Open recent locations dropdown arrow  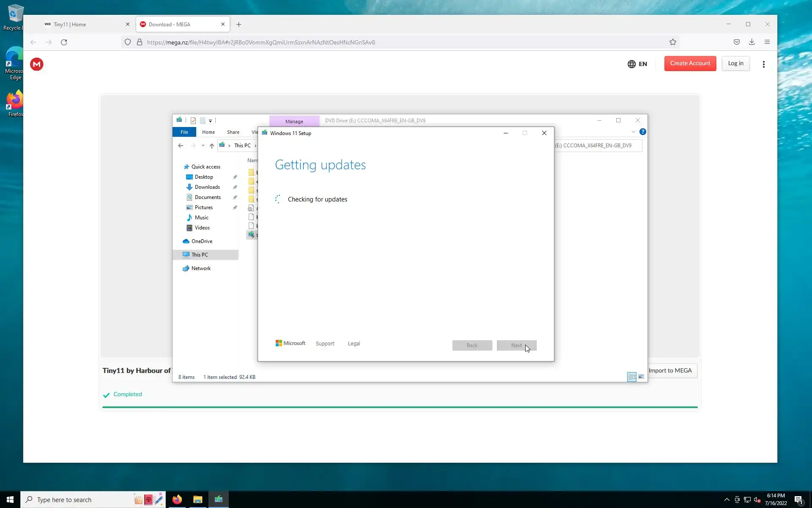pos(203,146)
